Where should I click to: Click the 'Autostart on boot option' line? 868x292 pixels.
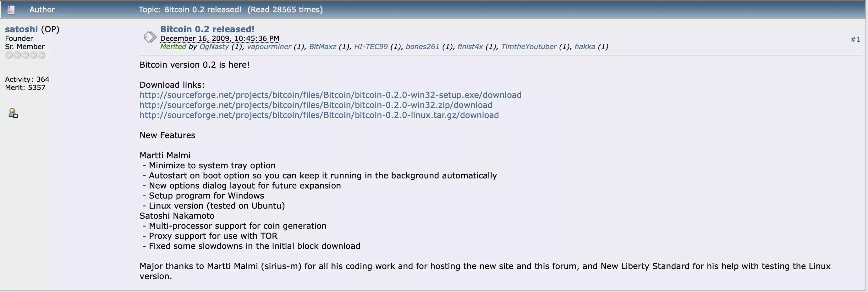tap(319, 176)
